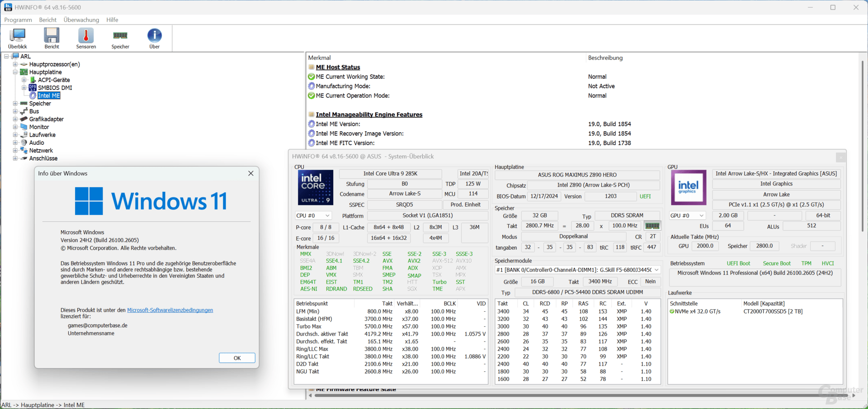Screen dimensions: 868x409
Task: Open the Bericht menu
Action: [48, 20]
